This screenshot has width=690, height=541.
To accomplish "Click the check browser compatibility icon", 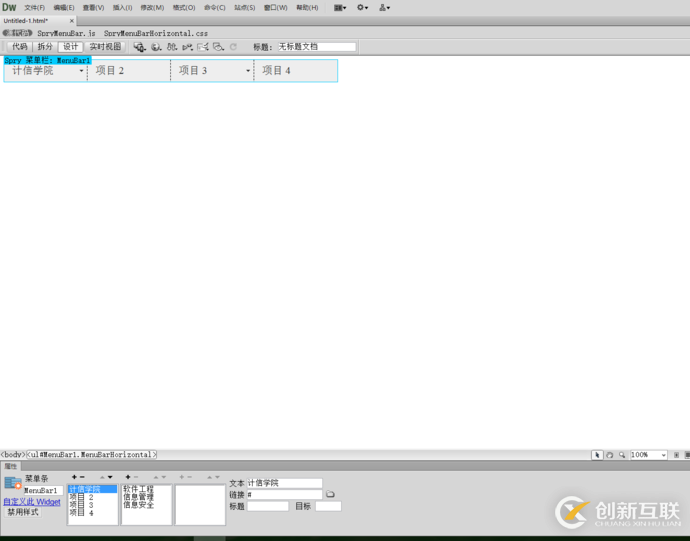I will click(x=203, y=47).
